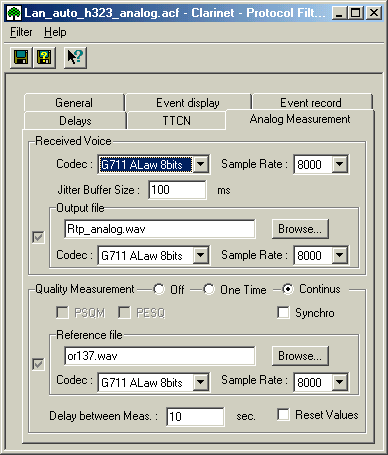Expand Reference file Sample Rate dropdown
The image size is (388, 455).
[x=340, y=382]
